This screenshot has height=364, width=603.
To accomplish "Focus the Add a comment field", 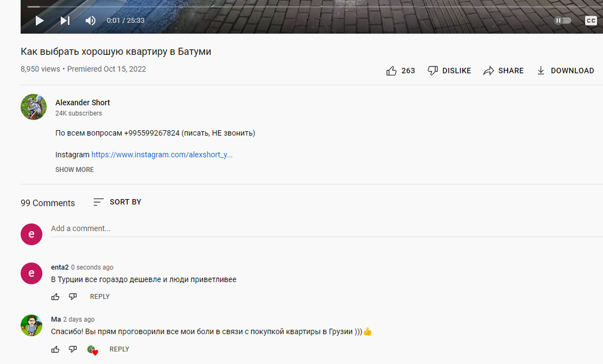I will coord(327,229).
